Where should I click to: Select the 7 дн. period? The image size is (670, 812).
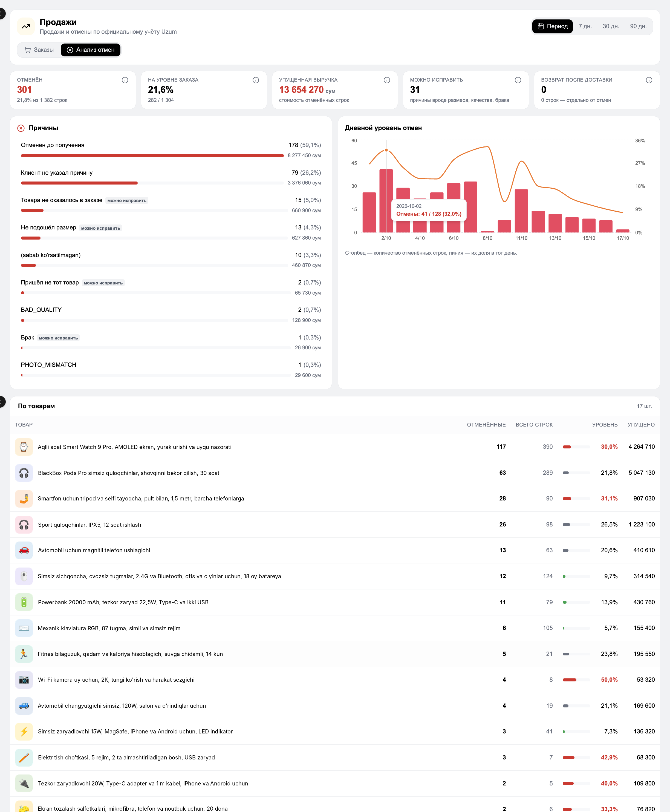pos(585,26)
